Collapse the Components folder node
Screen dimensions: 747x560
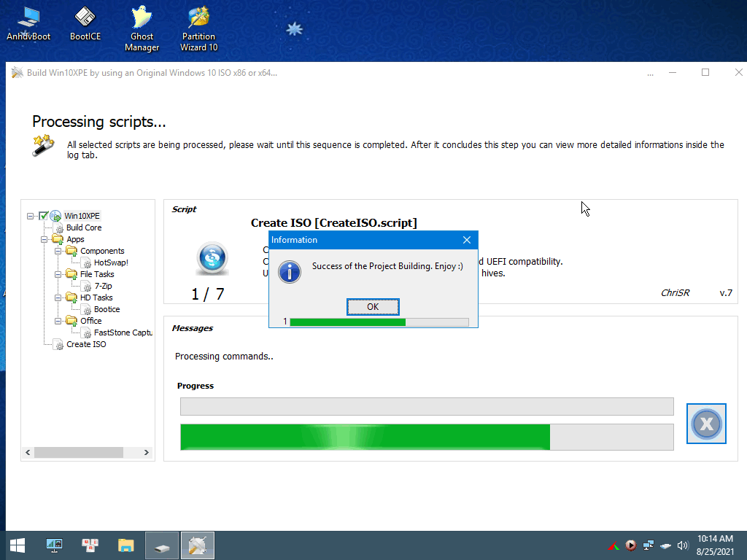(x=58, y=251)
